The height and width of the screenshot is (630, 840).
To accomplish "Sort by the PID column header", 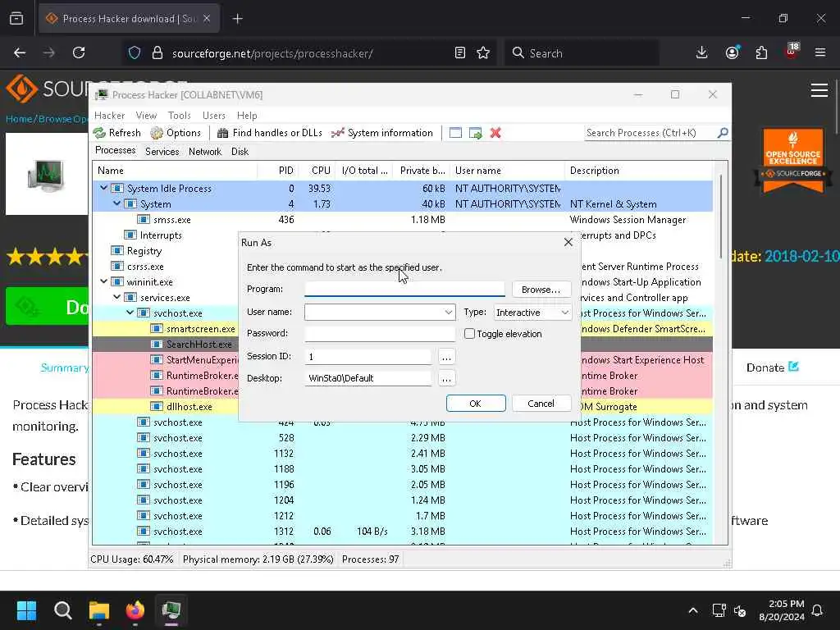I will click(286, 171).
